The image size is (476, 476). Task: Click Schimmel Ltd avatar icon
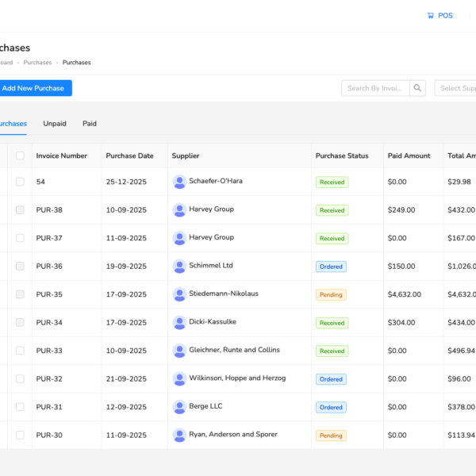179,267
